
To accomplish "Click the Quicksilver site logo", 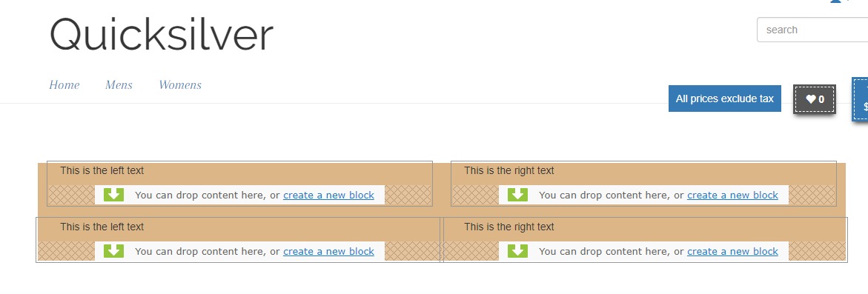I will (162, 34).
